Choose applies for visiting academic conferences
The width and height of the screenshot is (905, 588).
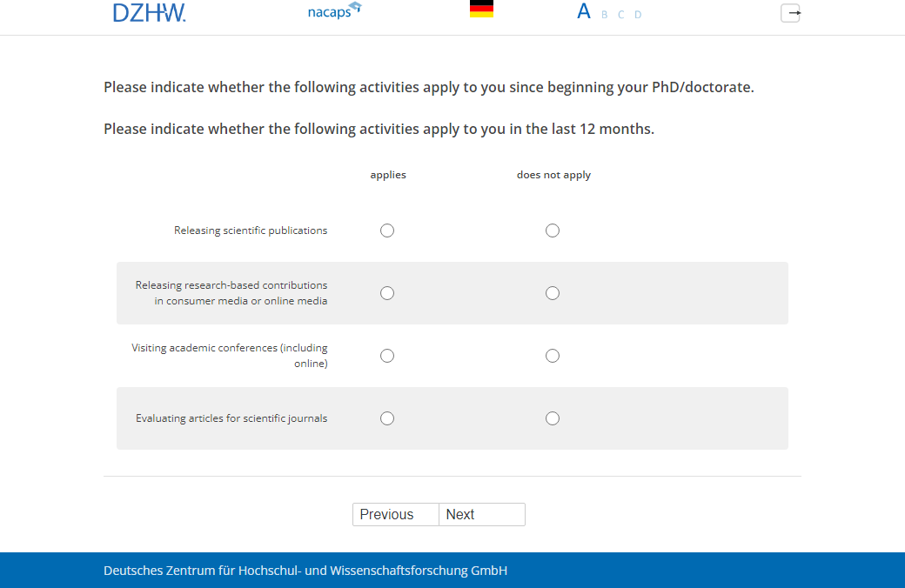[x=387, y=356]
